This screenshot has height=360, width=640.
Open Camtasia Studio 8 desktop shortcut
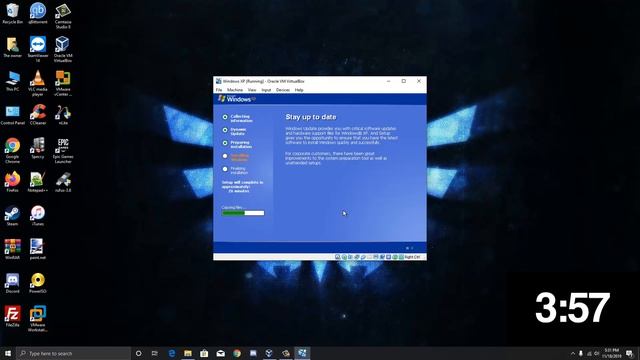pos(63,16)
